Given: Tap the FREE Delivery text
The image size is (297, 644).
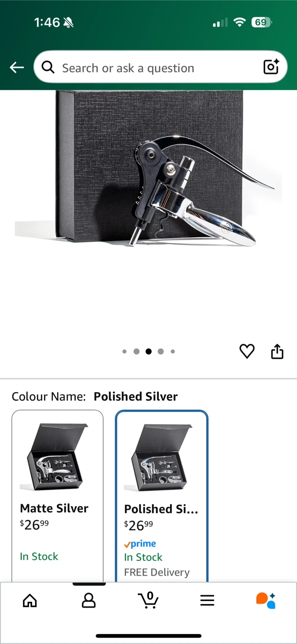Looking at the screenshot, I should [x=157, y=572].
